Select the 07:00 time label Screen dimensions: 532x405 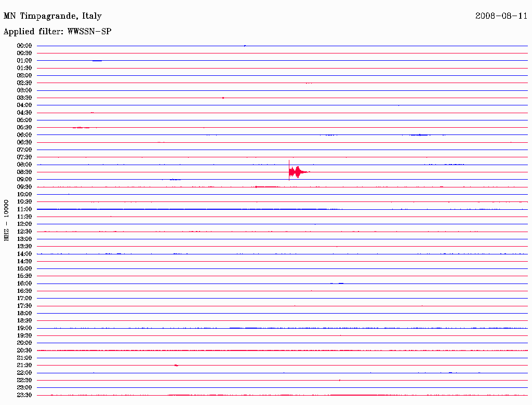[24, 150]
